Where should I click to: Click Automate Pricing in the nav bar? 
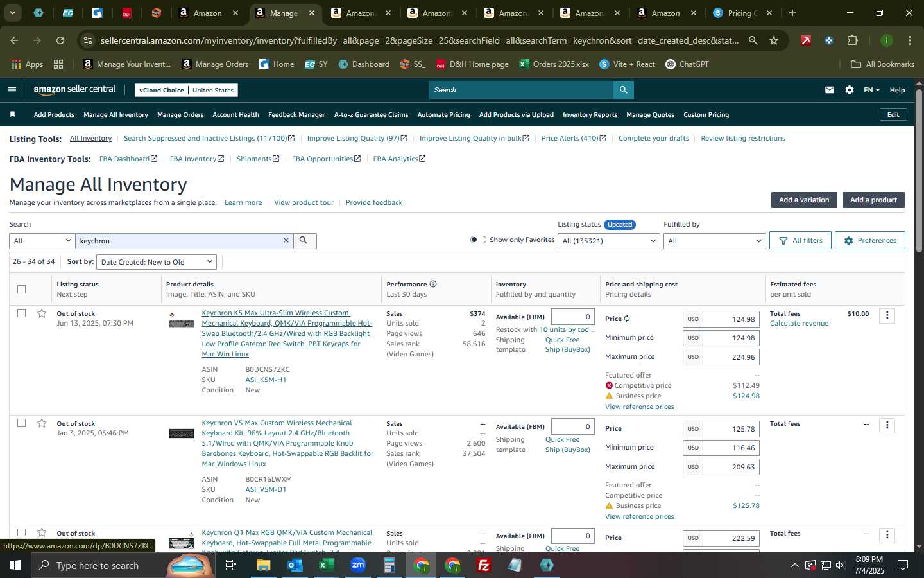[443, 114]
